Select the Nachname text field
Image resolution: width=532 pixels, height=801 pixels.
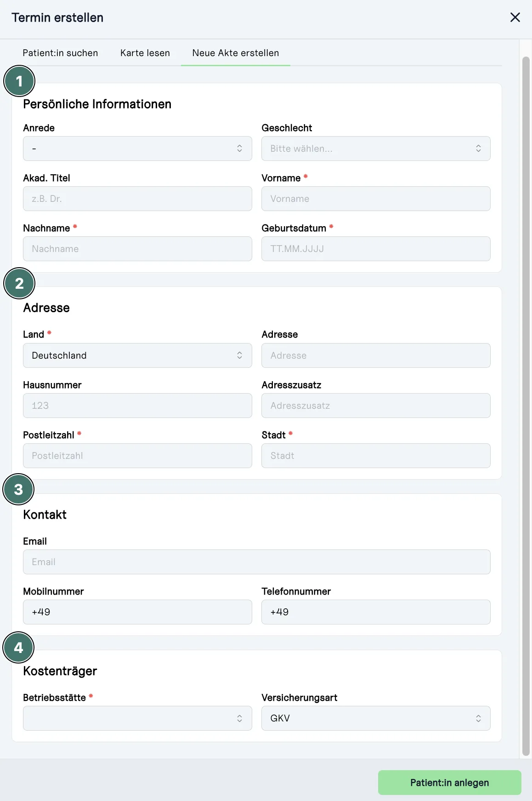pyautogui.click(x=137, y=249)
